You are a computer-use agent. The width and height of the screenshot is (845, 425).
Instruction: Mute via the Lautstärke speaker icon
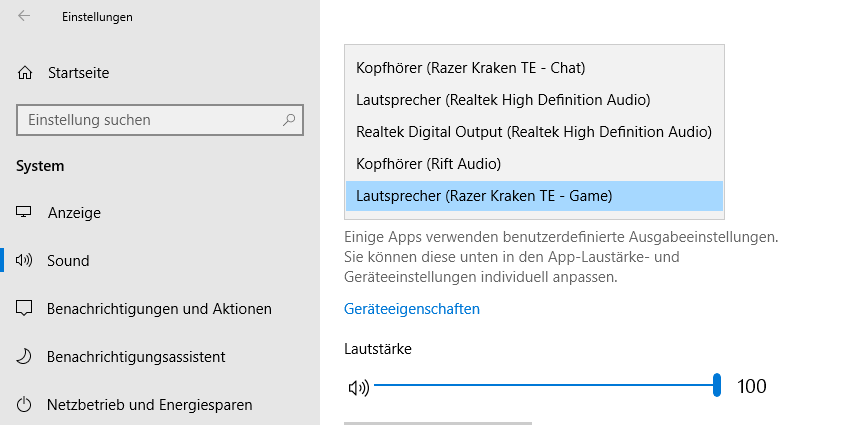tap(358, 387)
